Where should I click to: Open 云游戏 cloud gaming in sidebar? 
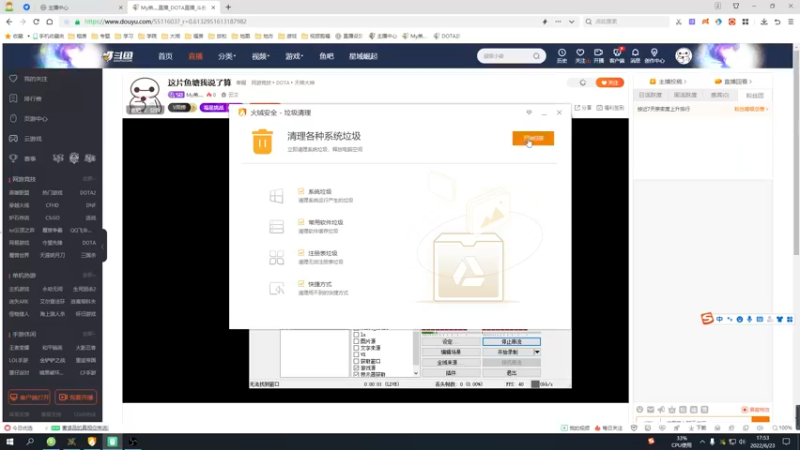point(33,139)
